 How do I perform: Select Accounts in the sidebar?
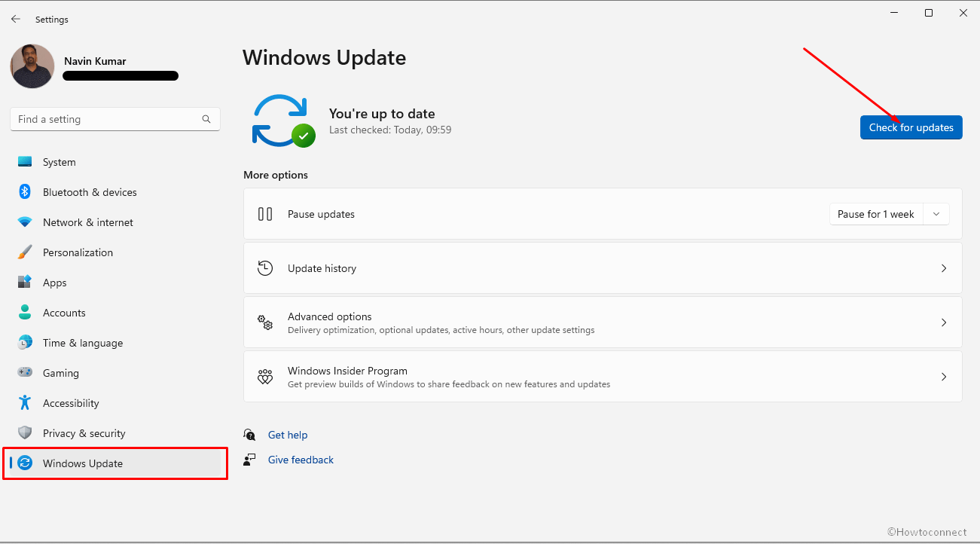115,313
